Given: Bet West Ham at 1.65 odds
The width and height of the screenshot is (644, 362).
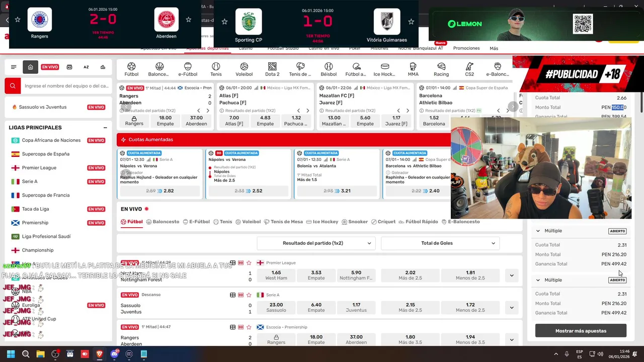Looking at the screenshot, I should [x=276, y=276].
